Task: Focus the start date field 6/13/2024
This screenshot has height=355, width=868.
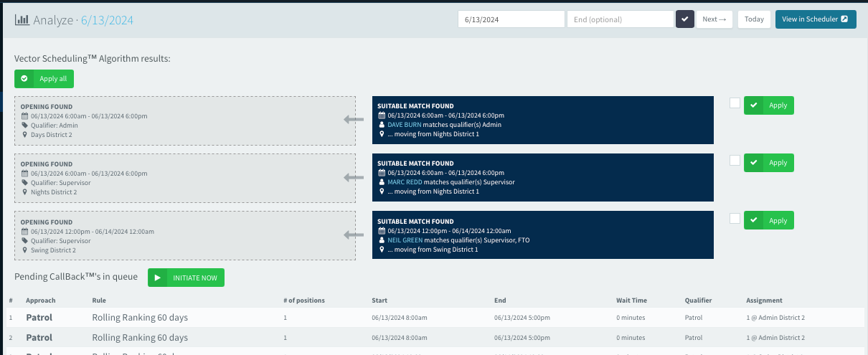Action: [511, 19]
